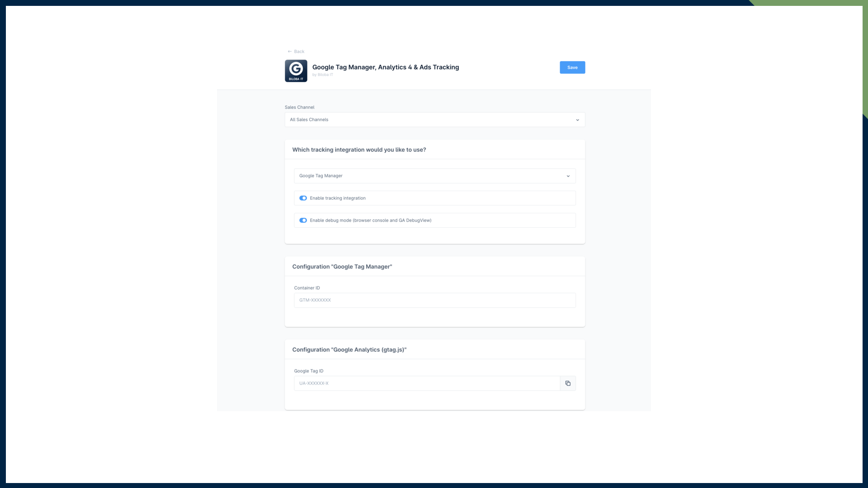
Task: Open the Sales Channel dropdown
Action: pos(435,120)
